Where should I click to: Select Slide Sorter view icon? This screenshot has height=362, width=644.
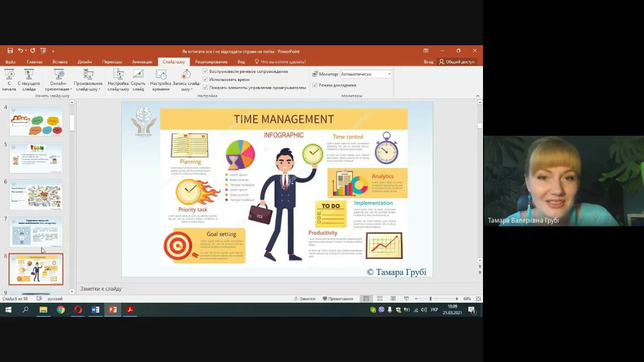[x=380, y=299]
